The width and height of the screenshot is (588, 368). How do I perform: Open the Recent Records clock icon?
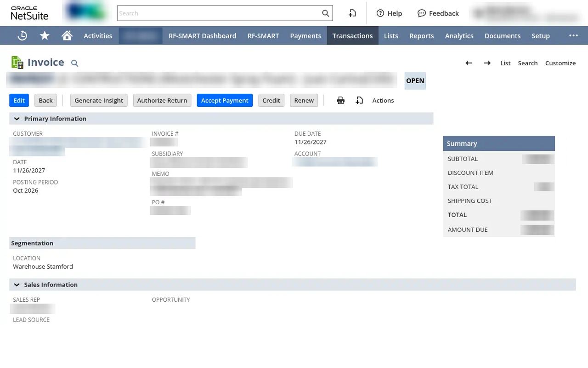22,35
